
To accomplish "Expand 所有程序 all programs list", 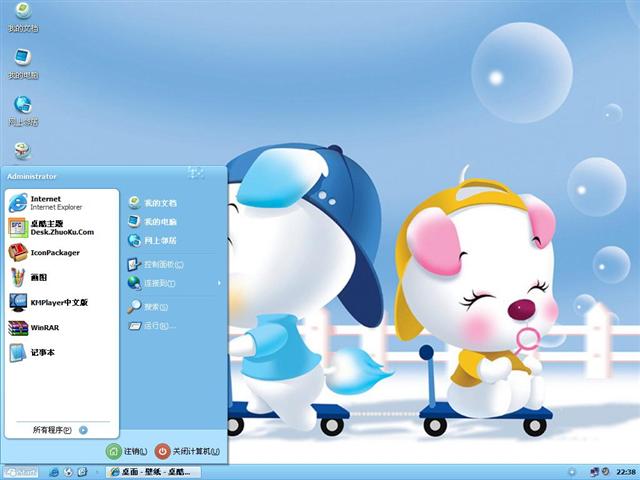I will click(61, 430).
